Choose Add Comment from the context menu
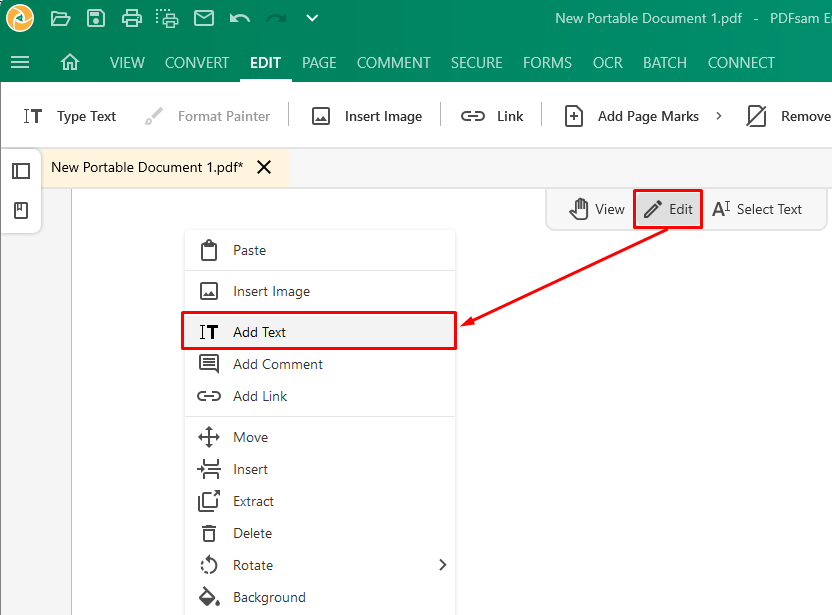The height and width of the screenshot is (615, 832). [320, 364]
